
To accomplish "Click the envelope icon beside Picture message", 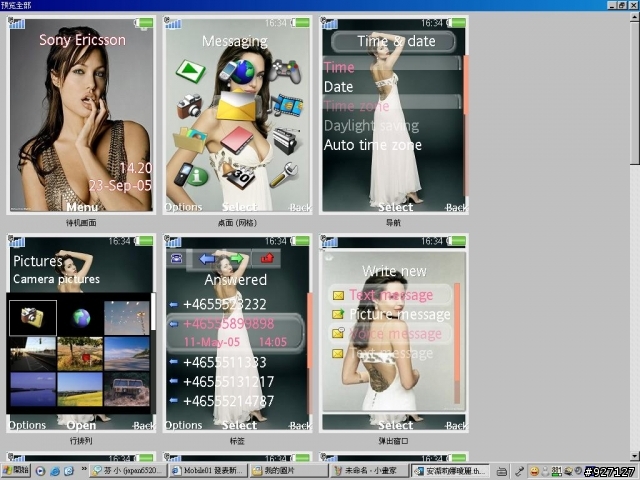I will 338,314.
